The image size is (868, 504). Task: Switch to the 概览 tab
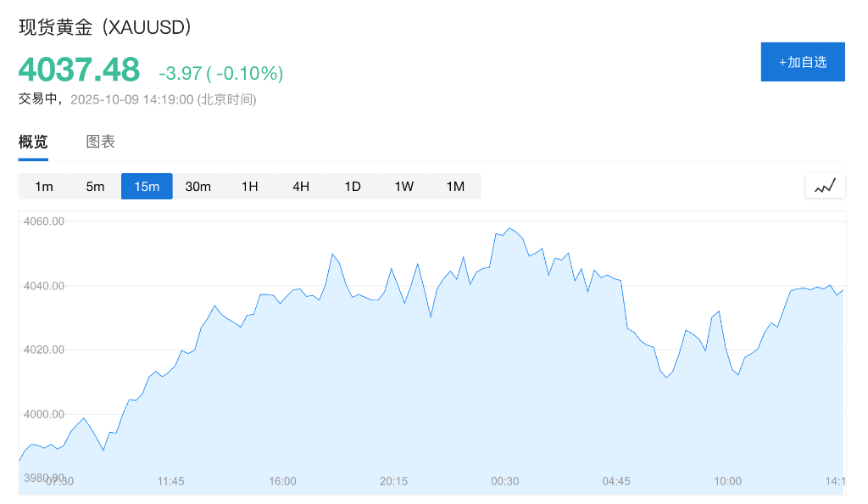click(33, 142)
